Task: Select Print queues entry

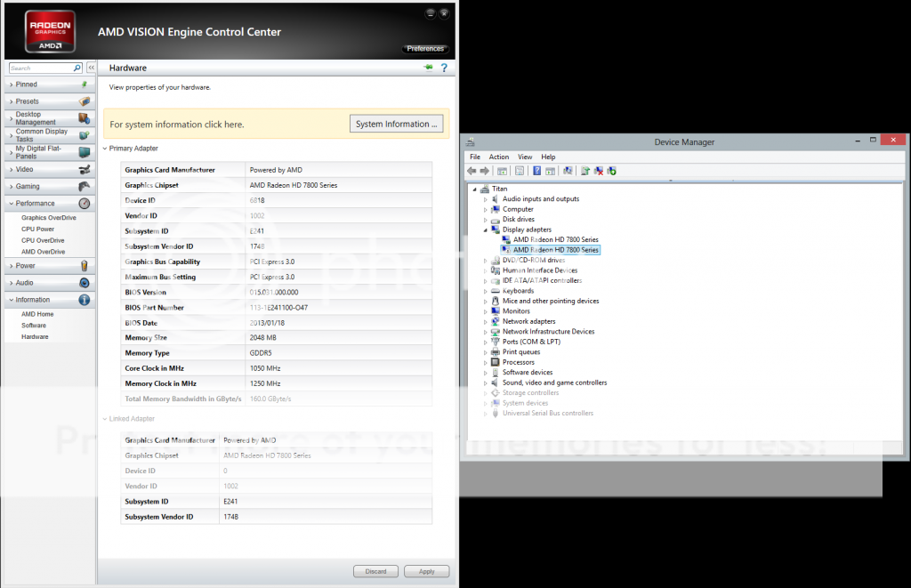Action: [521, 352]
